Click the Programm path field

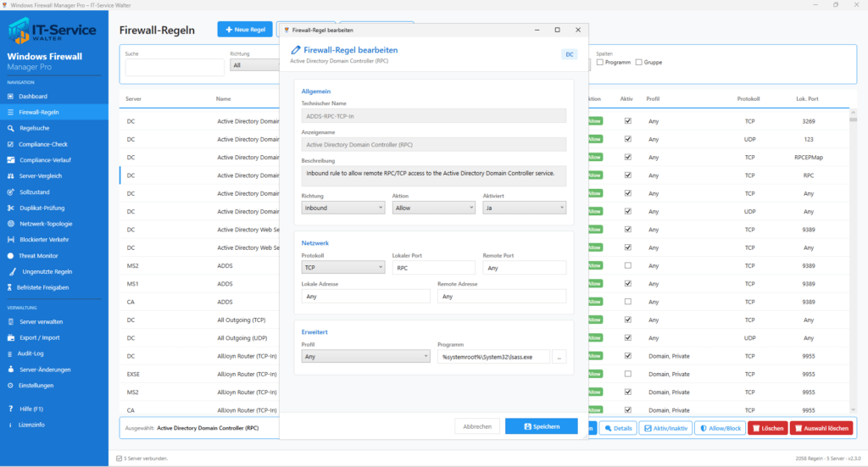pyautogui.click(x=494, y=357)
